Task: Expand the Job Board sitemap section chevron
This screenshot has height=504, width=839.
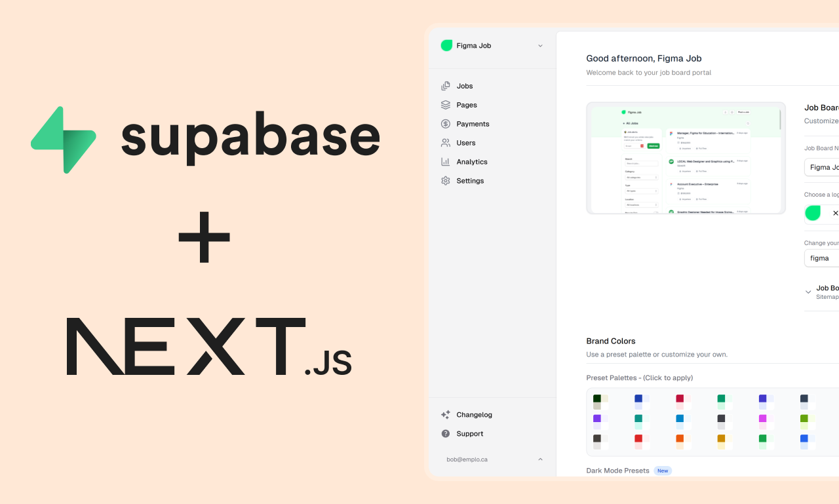Action: click(808, 292)
